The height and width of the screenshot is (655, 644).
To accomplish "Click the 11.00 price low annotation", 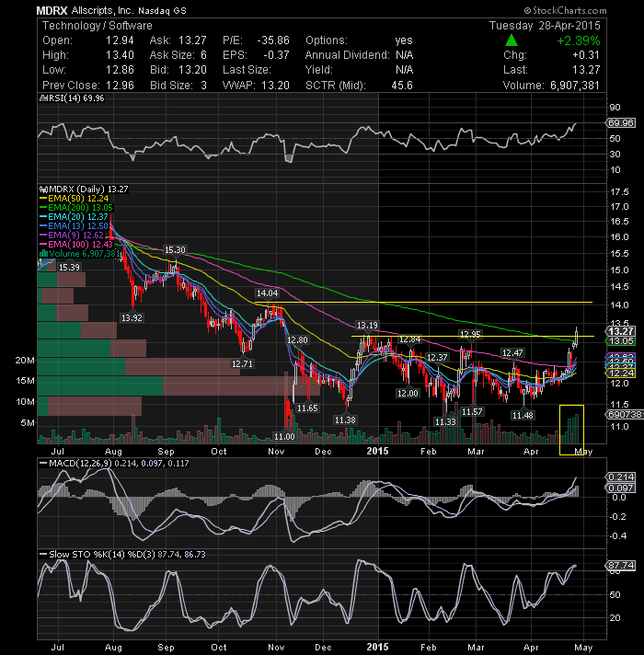I will 284,437.
